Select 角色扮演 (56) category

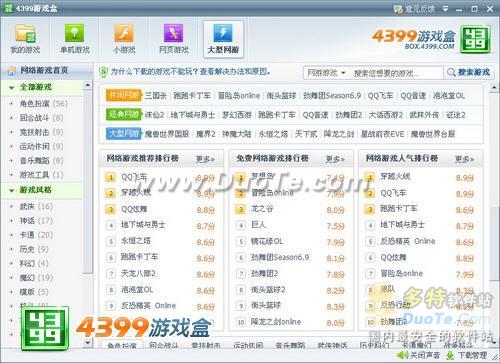43,104
